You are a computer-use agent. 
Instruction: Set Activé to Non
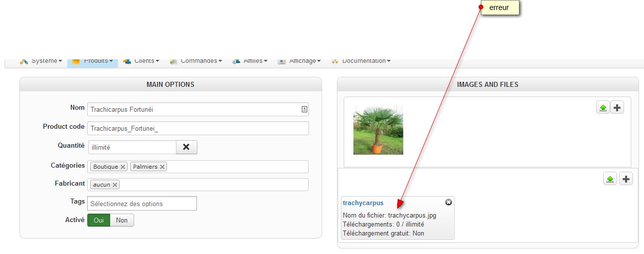point(122,220)
